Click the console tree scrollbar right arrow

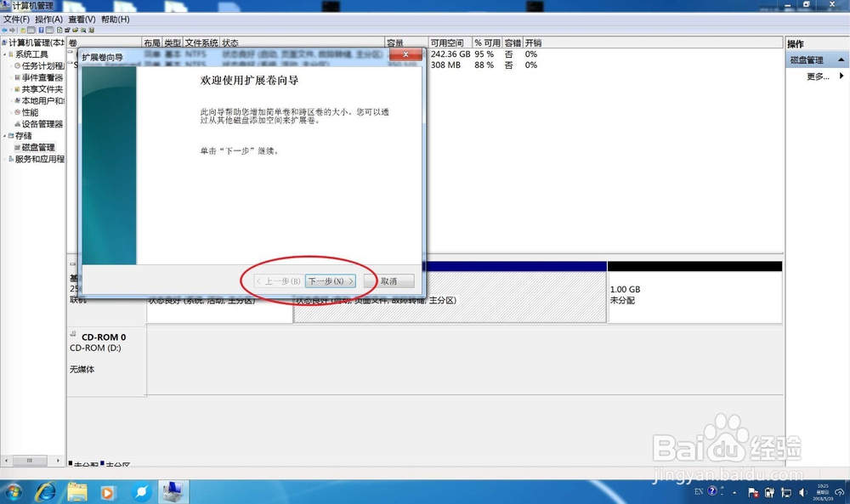[58, 461]
